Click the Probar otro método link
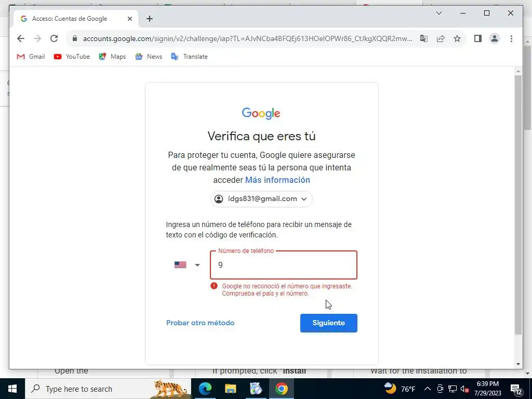 click(x=200, y=323)
